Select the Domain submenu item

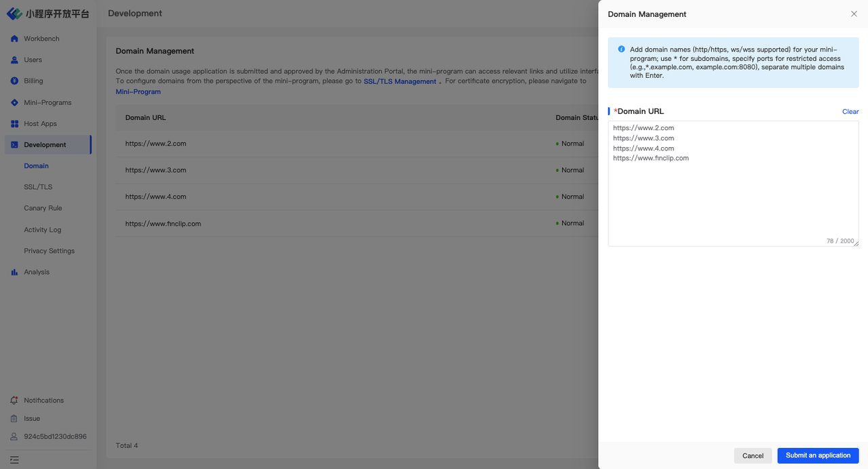click(36, 165)
